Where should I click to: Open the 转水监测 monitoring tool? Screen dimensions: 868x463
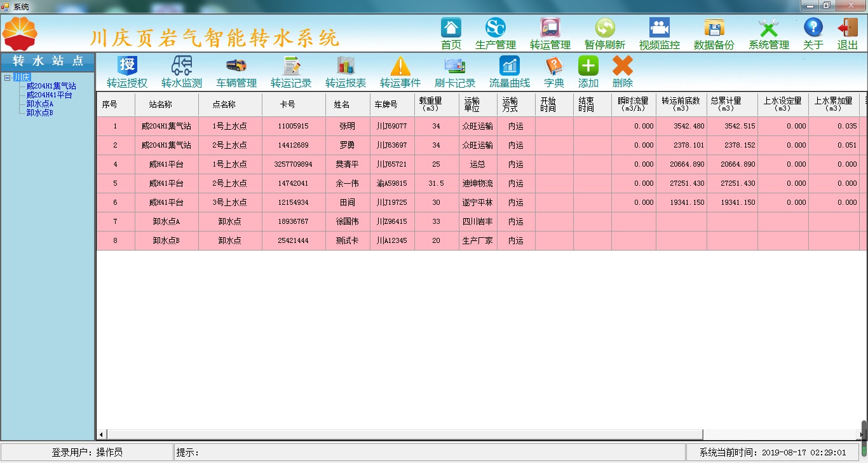point(182,66)
